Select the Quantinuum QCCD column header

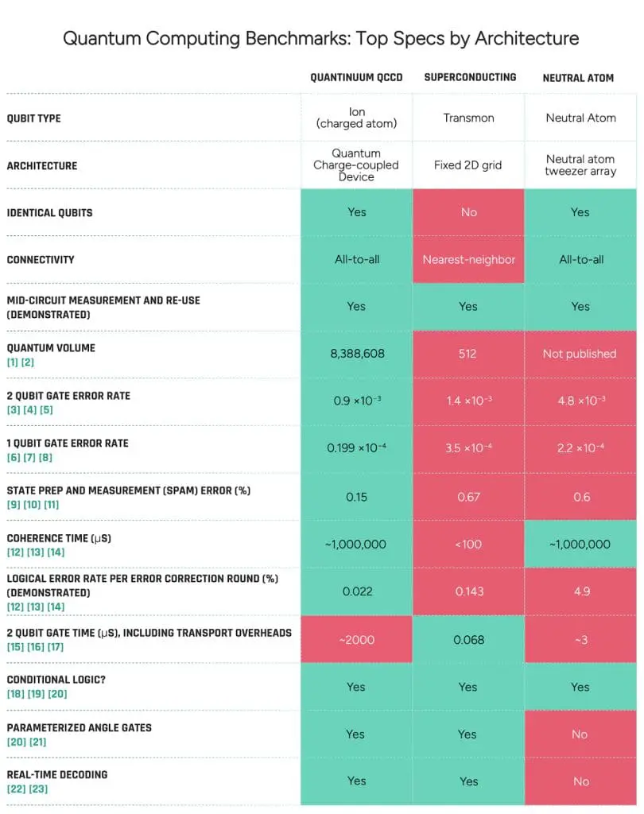(356, 78)
